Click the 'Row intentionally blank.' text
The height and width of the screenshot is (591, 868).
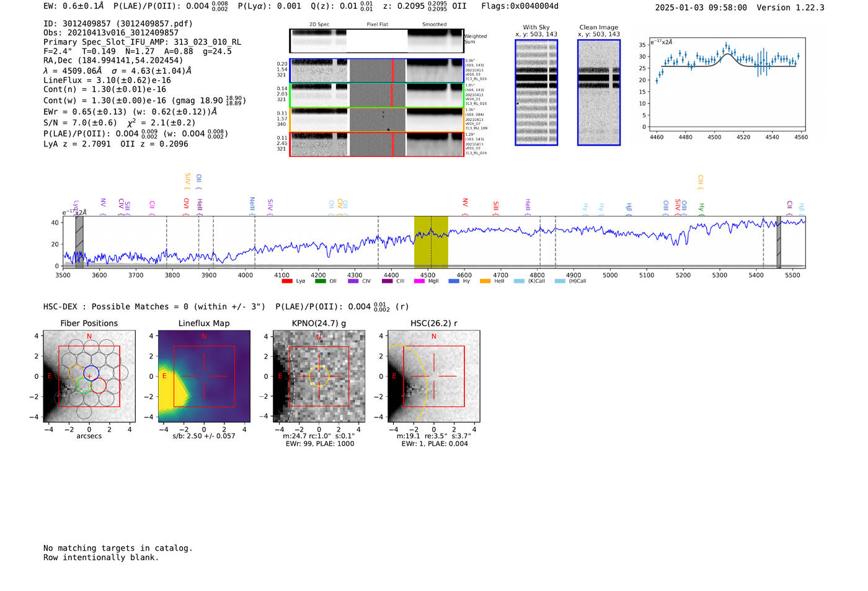(x=101, y=558)
